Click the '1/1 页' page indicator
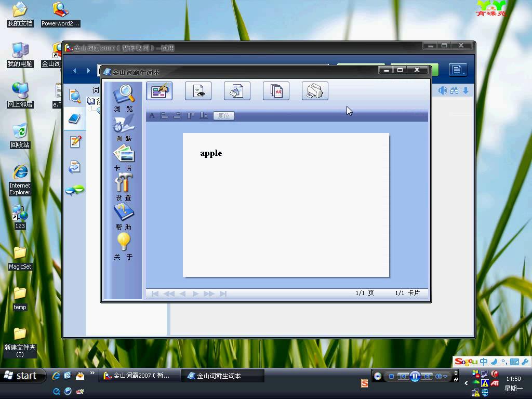Image resolution: width=532 pixels, height=399 pixels. (x=365, y=293)
